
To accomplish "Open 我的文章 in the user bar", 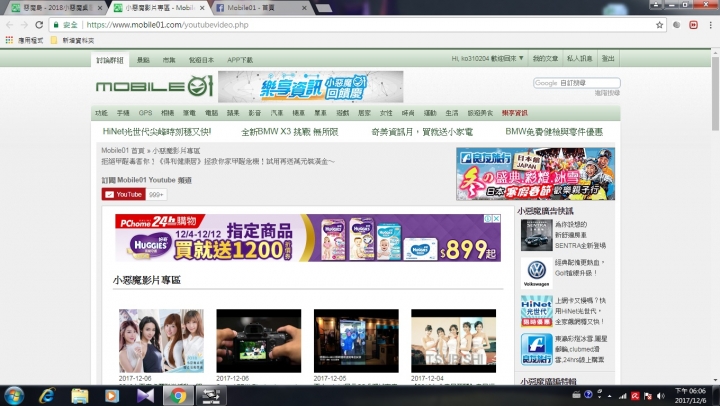I will point(545,59).
